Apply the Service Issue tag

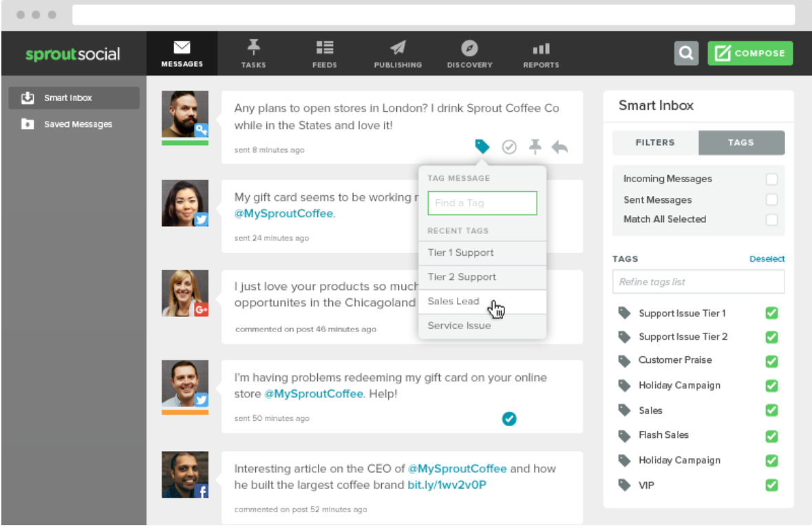[x=482, y=326]
